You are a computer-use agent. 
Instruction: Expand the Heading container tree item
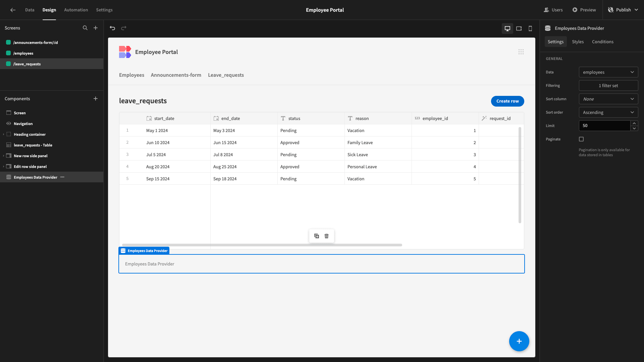pyautogui.click(x=3, y=134)
